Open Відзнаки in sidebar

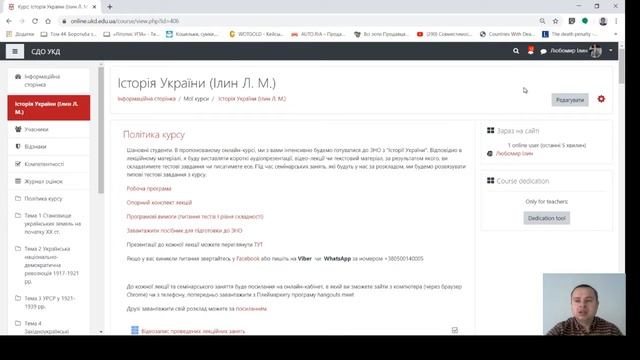point(49,147)
